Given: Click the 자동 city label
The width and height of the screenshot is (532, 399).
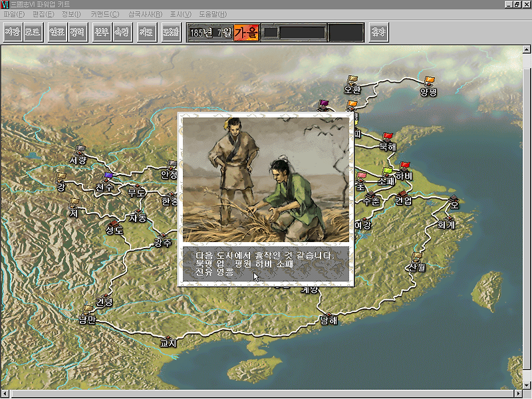Looking at the screenshot, I should point(138,218).
